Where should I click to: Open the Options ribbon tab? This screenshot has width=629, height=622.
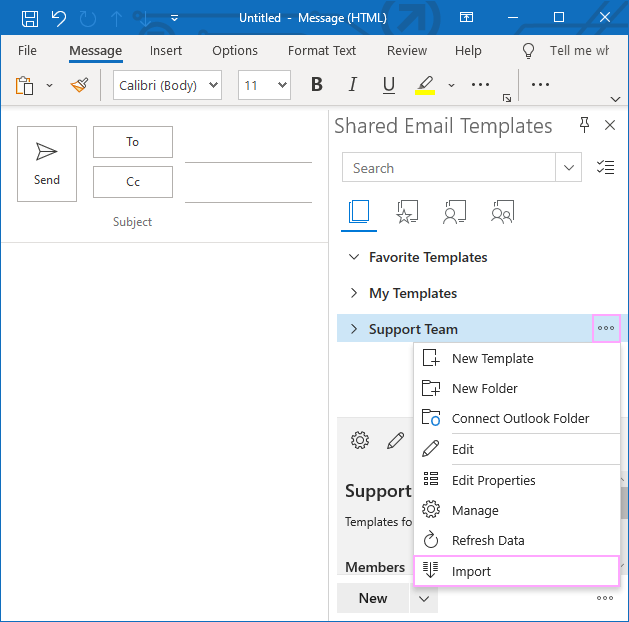click(x=235, y=51)
